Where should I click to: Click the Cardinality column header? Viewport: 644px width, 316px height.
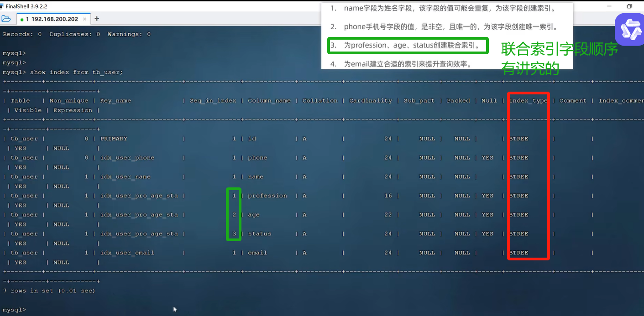[371, 101]
